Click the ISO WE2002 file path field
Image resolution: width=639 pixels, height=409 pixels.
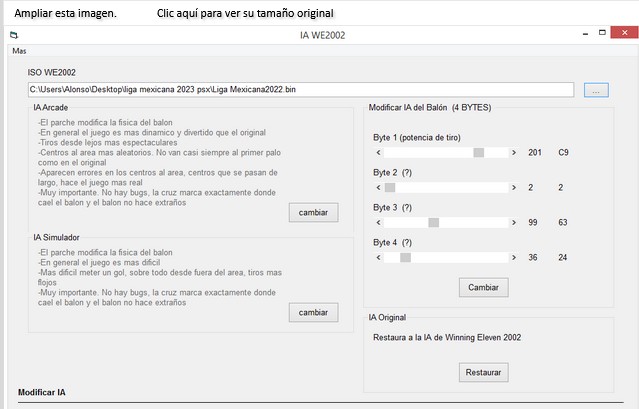coord(301,90)
